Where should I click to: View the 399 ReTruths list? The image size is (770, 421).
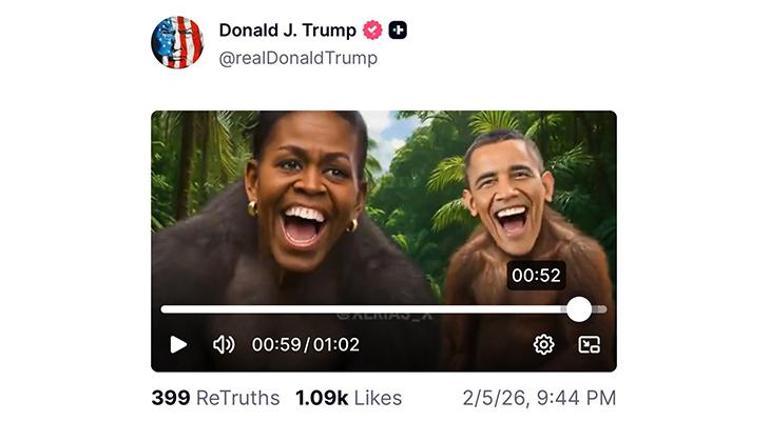215,397
